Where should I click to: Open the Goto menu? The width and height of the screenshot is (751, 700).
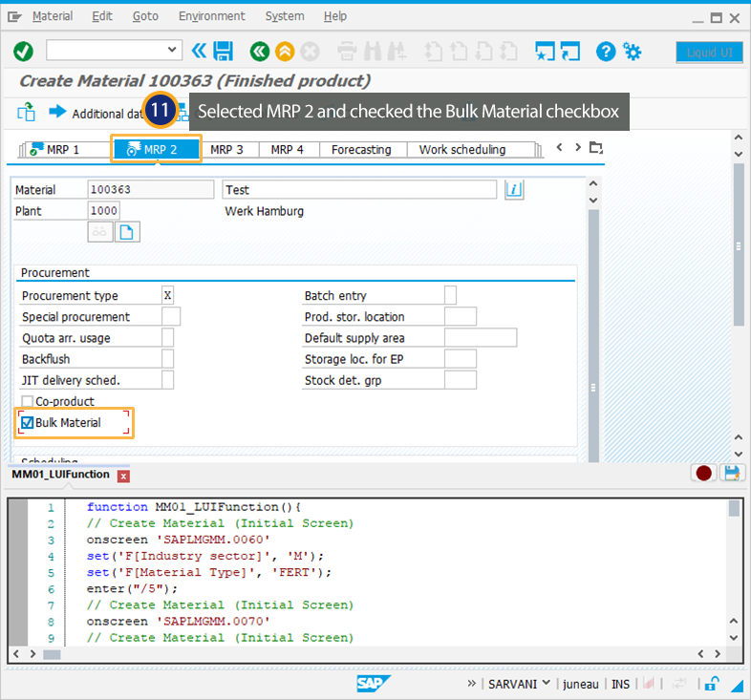click(x=145, y=16)
